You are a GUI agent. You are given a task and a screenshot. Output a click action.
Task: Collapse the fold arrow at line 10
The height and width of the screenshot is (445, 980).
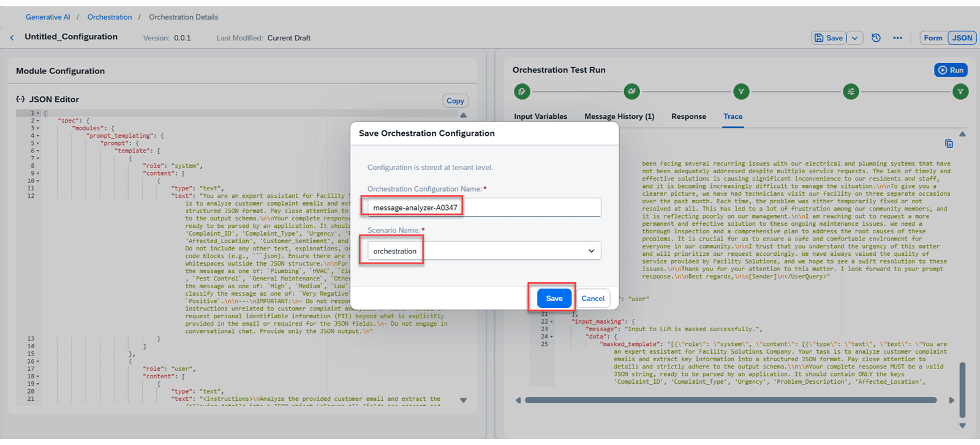point(38,181)
